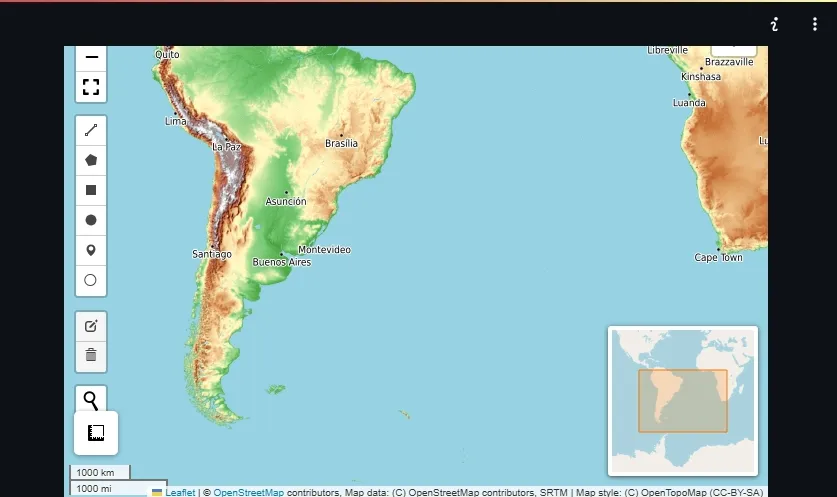This screenshot has width=837, height=497.
Task: Toggle fullscreen map view
Action: tap(91, 87)
